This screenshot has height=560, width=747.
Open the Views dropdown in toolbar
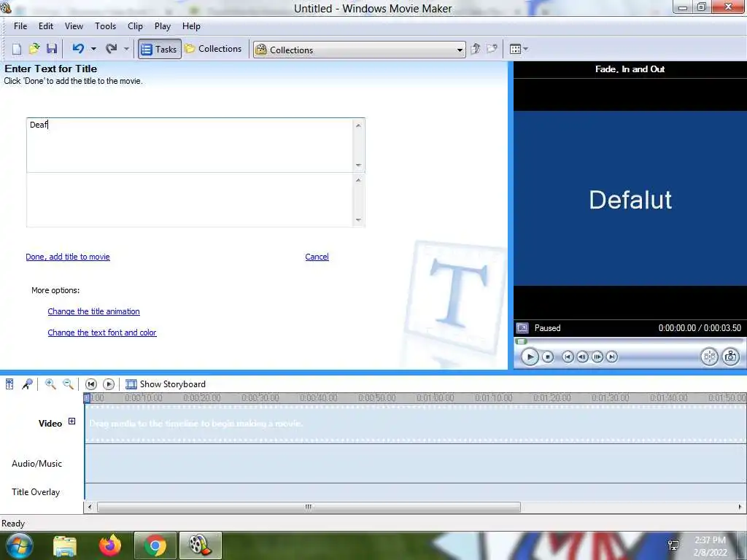(519, 49)
